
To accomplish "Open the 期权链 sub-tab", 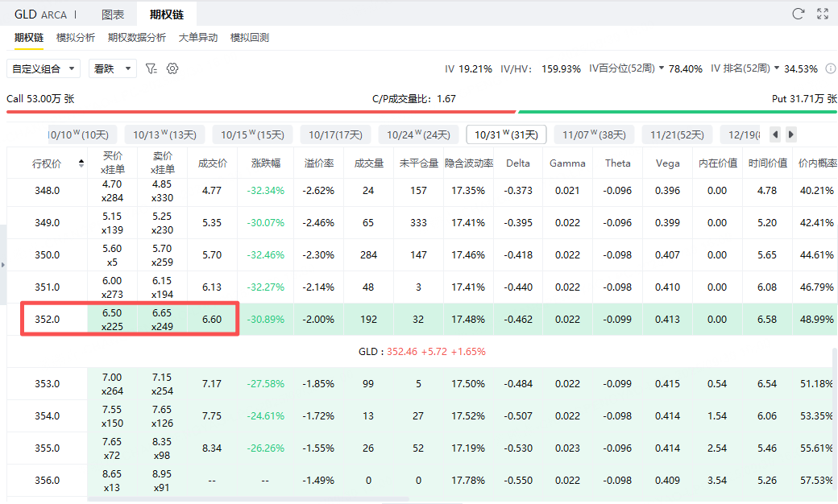I will [29, 38].
